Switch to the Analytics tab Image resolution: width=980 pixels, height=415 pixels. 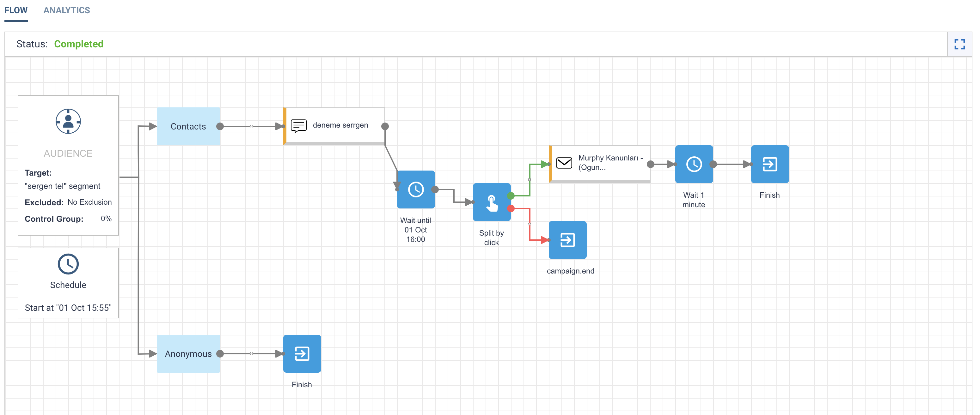coord(67,10)
